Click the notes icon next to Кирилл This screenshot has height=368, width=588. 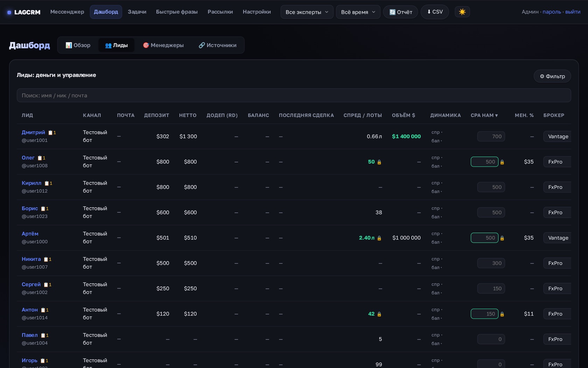click(47, 183)
